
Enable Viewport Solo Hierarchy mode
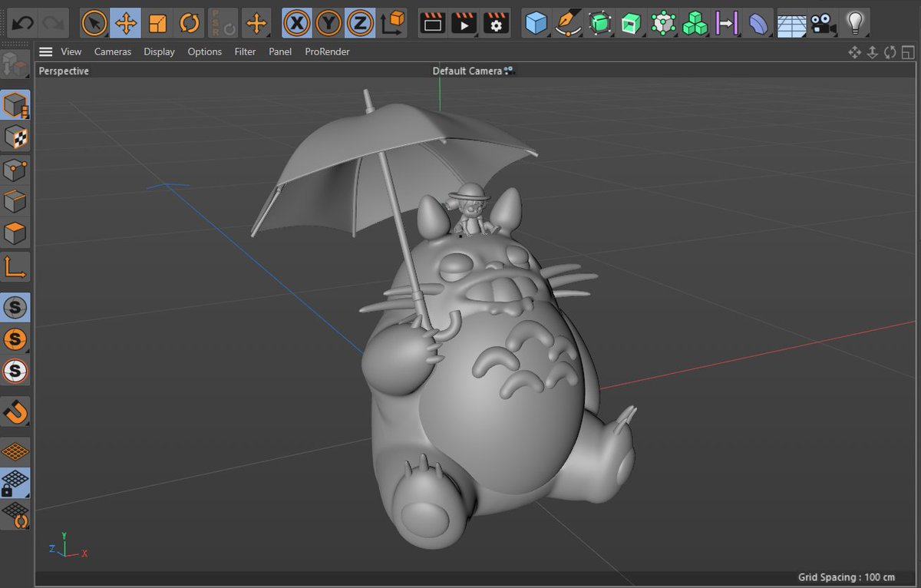click(x=15, y=372)
